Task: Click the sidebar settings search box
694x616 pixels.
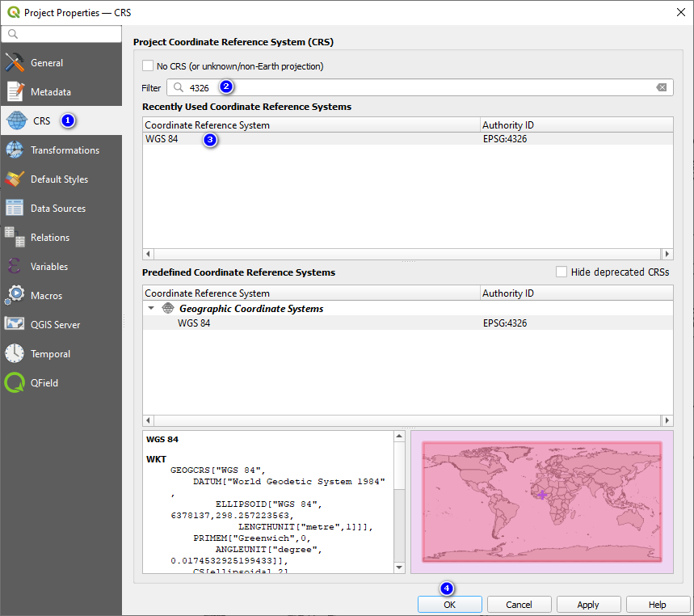Action: (x=61, y=34)
